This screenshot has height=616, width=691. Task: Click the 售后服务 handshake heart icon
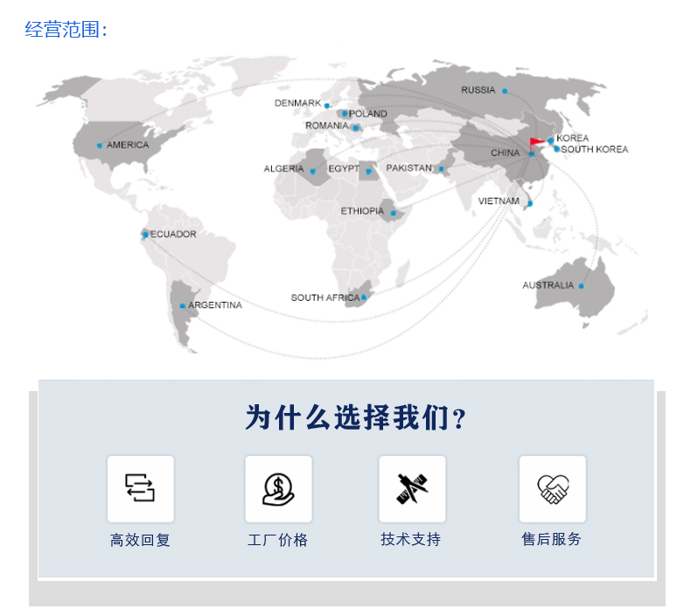point(552,488)
